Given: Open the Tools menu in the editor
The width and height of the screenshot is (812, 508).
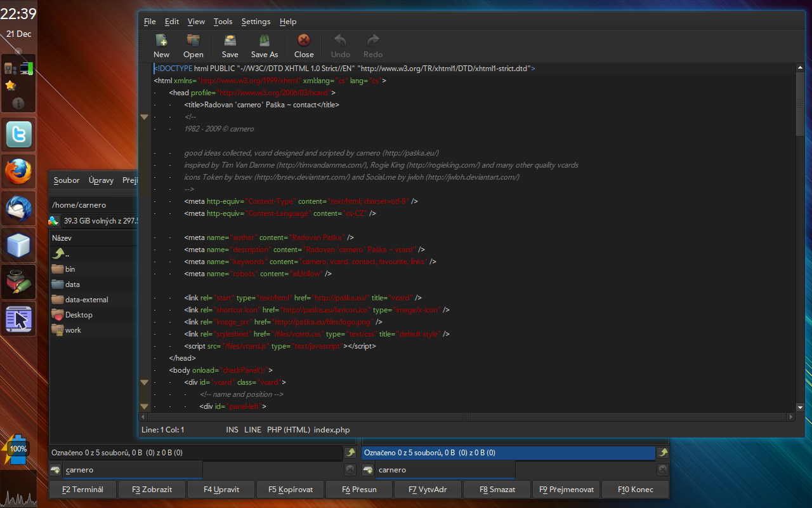Looking at the screenshot, I should 223,22.
